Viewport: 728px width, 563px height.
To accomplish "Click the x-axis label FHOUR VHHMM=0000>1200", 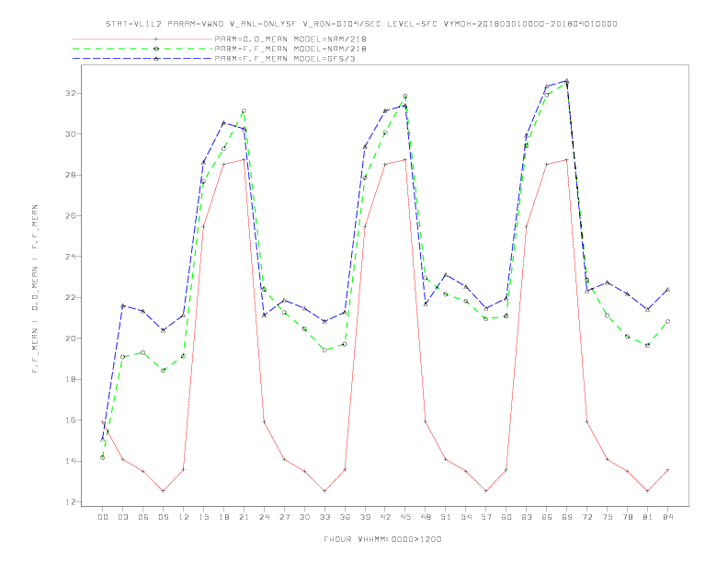I will 382,539.
